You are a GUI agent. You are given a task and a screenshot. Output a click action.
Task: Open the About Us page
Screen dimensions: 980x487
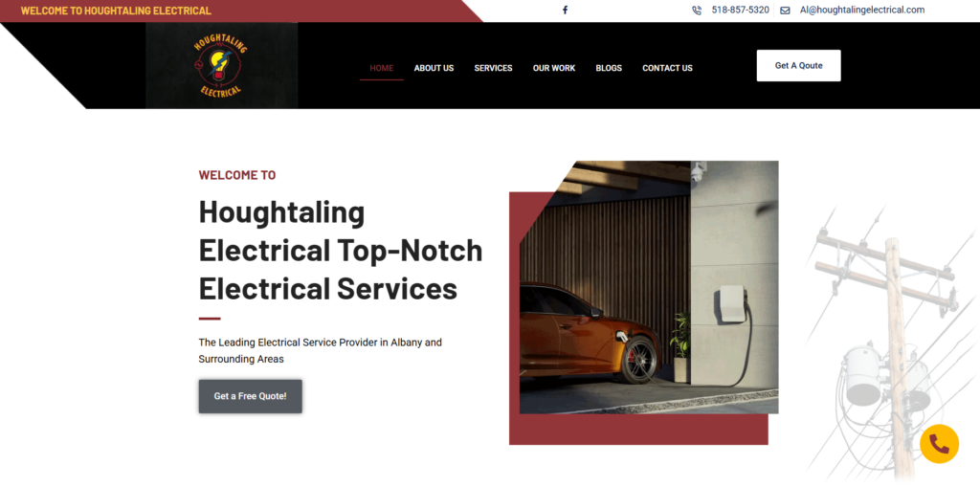[x=434, y=68]
